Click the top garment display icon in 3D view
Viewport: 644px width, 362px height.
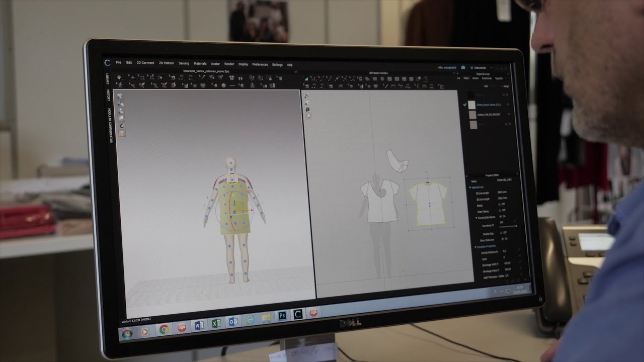coord(120,96)
